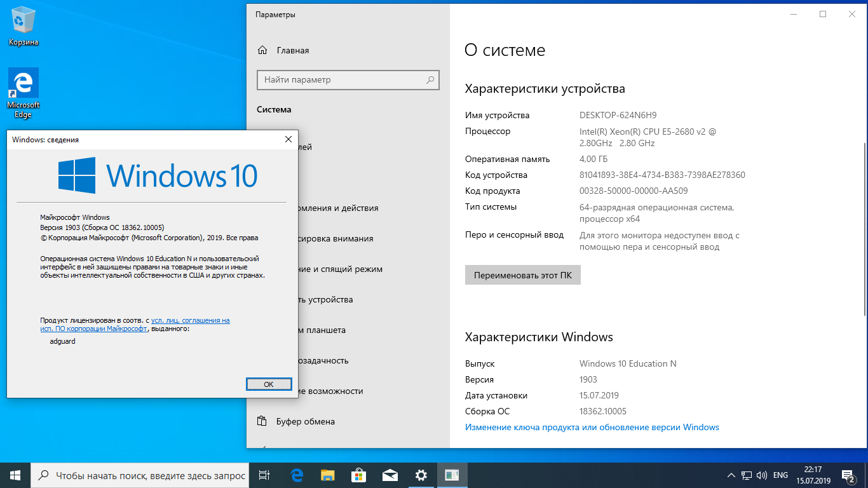Screen dimensions: 868x488
Task: Select the 'Уведомления и действия' sidebar item
Action: click(337, 208)
